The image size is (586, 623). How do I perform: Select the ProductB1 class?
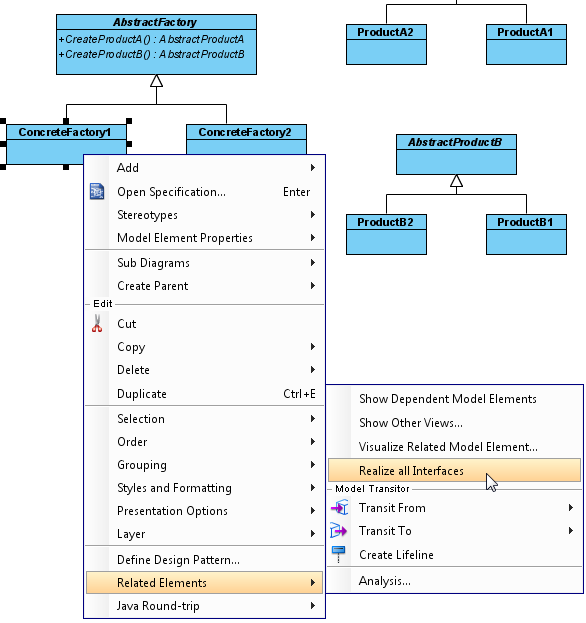(526, 234)
